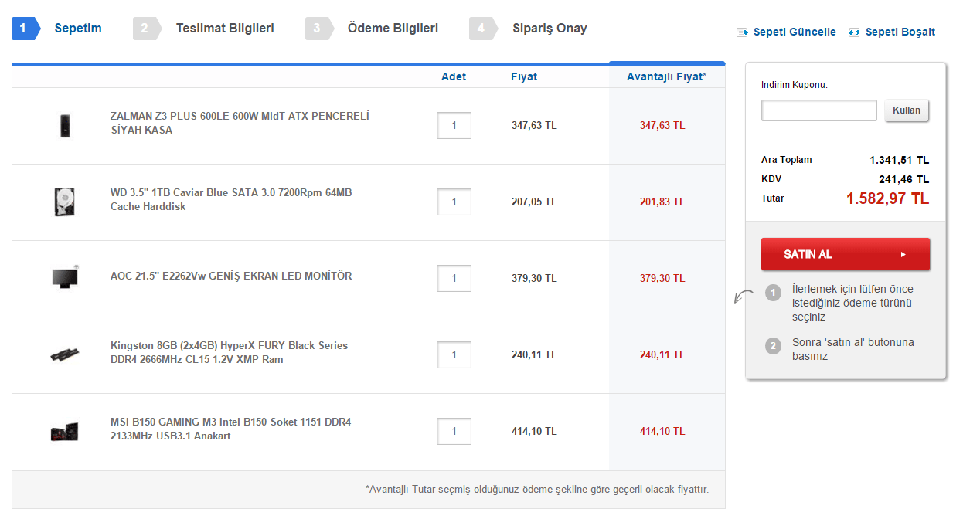This screenshot has height=519, width=980.
Task: Click the Sepeti Boşalt empty cart icon
Action: [x=854, y=32]
